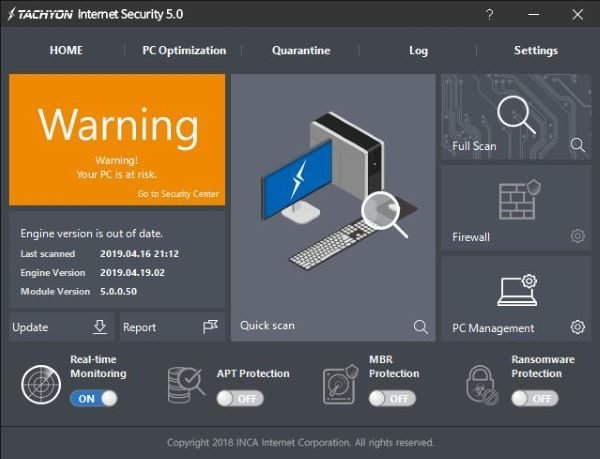Click the Report button

click(172, 327)
